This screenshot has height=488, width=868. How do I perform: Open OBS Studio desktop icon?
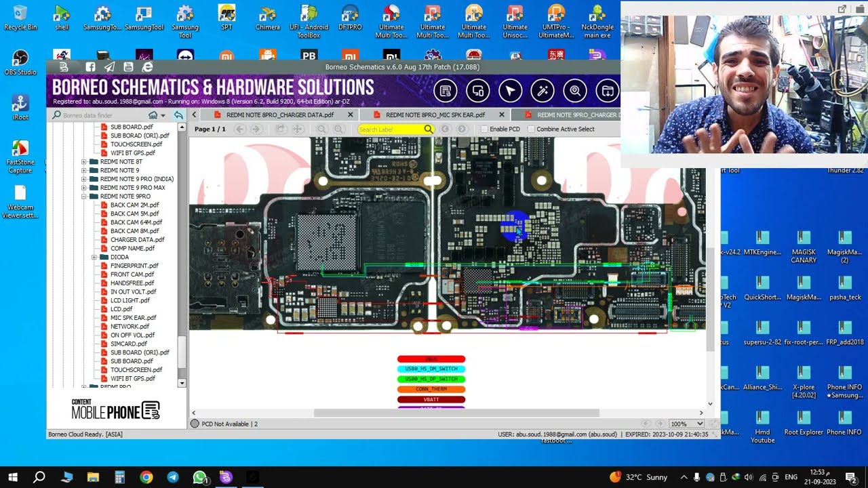coord(20,62)
